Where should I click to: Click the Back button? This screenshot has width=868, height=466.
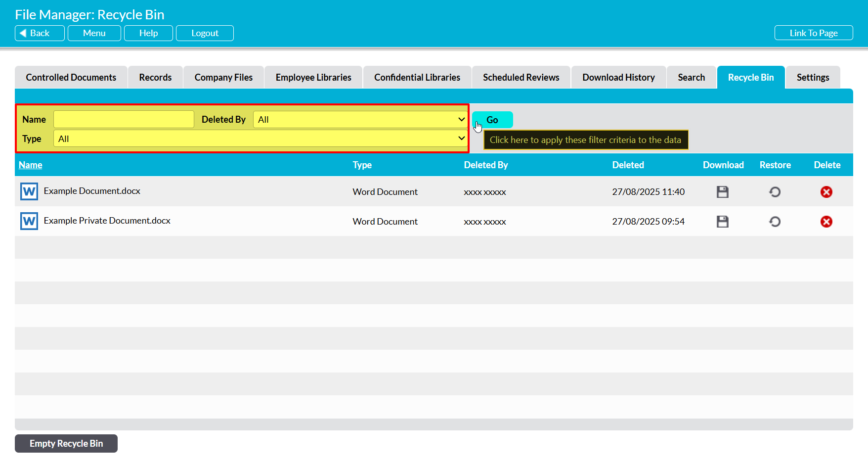[40, 33]
